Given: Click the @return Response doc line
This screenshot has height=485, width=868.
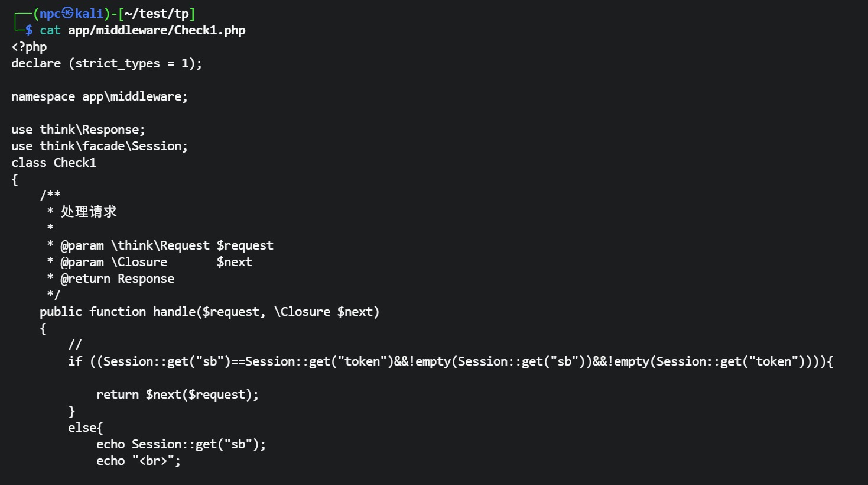Looking at the screenshot, I should (117, 279).
